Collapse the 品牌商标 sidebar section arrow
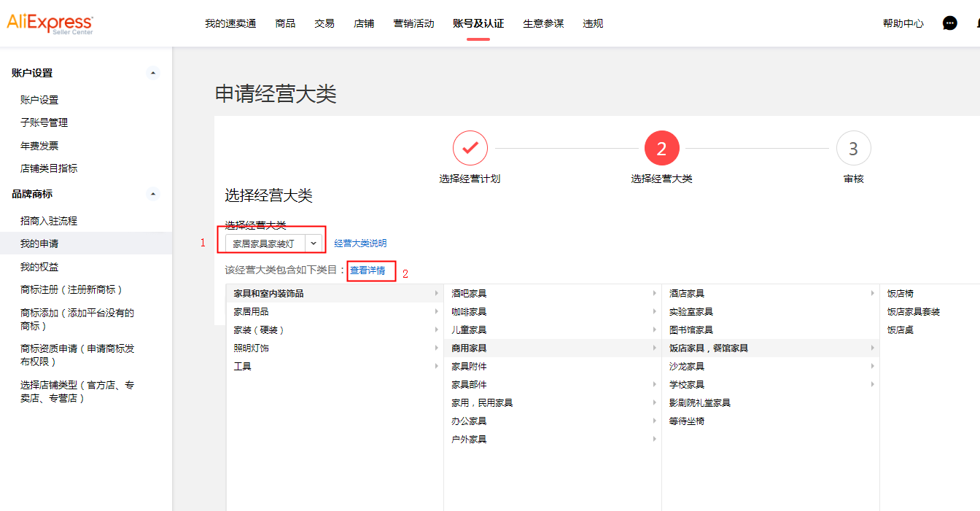The width and height of the screenshot is (980, 511). click(152, 194)
